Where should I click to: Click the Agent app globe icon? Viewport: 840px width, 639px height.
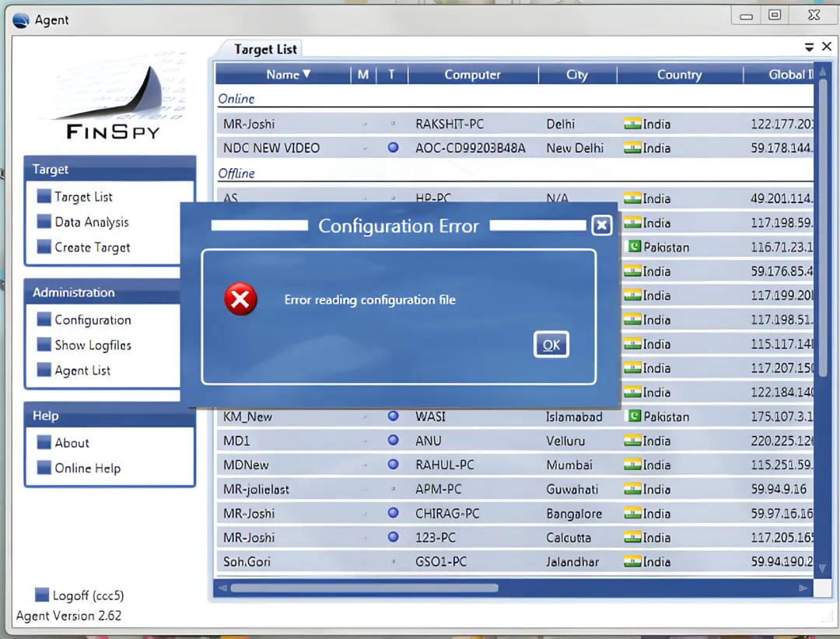point(21,20)
